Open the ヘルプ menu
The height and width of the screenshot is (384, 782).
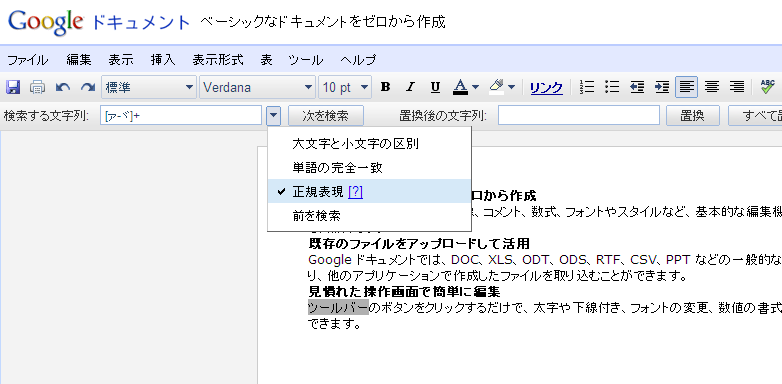[x=358, y=60]
